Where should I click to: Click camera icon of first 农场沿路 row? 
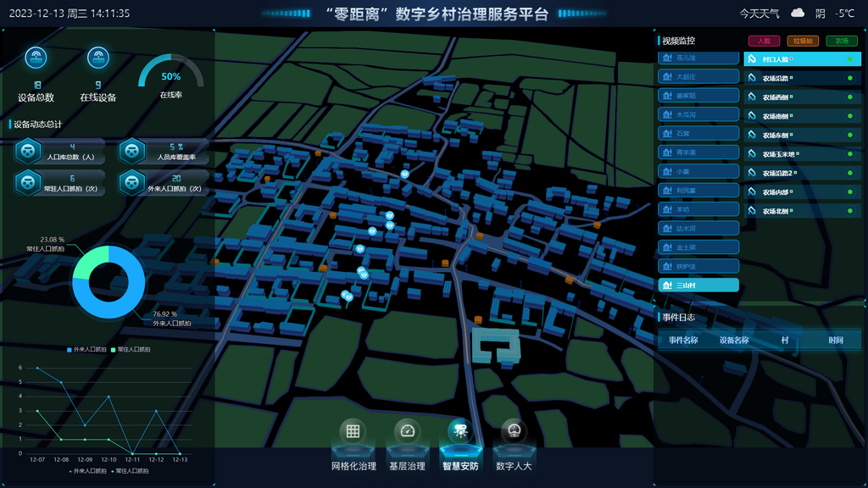tap(753, 78)
